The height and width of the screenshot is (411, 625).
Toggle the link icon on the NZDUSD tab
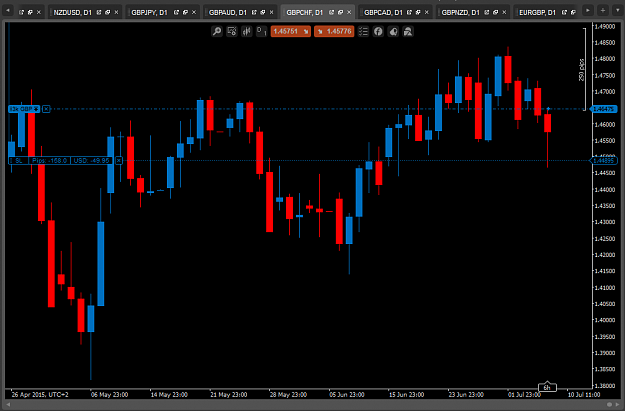[x=99, y=12]
